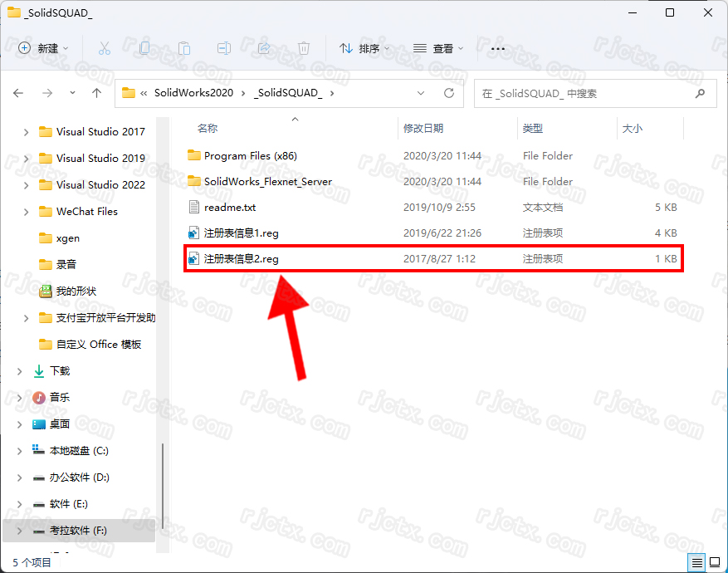Image resolution: width=728 pixels, height=573 pixels.
Task: Click the Delete trash icon
Action: point(304,49)
